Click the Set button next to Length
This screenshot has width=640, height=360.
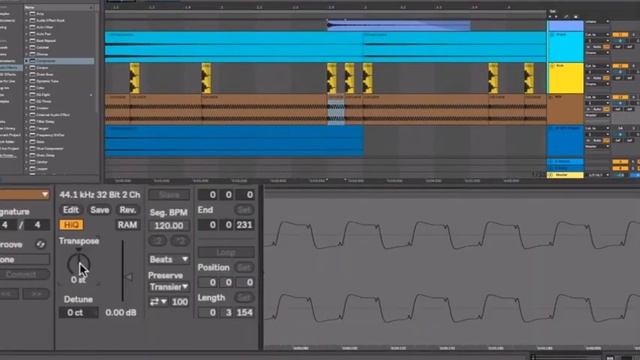tap(244, 298)
